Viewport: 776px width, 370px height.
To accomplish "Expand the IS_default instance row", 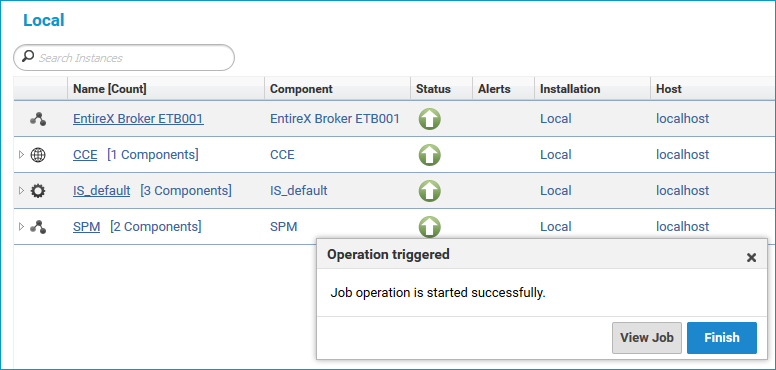I will 21,191.
